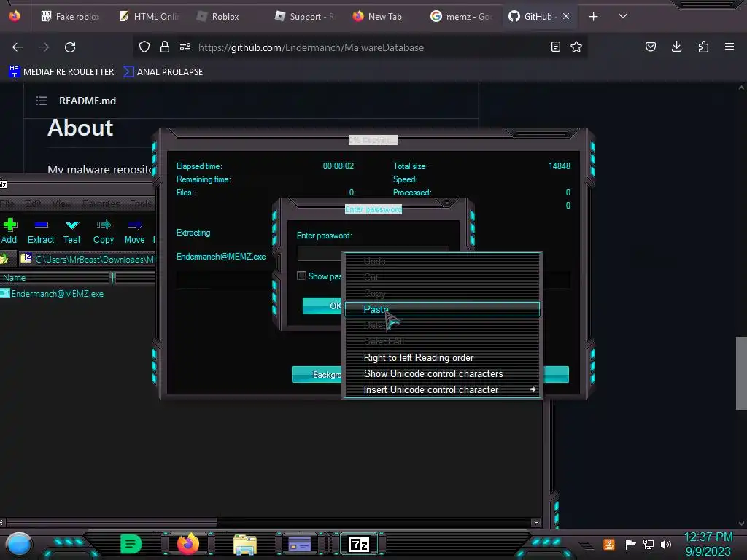The height and width of the screenshot is (560, 747).
Task: Click the 7-Zip Add toolbar icon
Action: click(x=9, y=225)
